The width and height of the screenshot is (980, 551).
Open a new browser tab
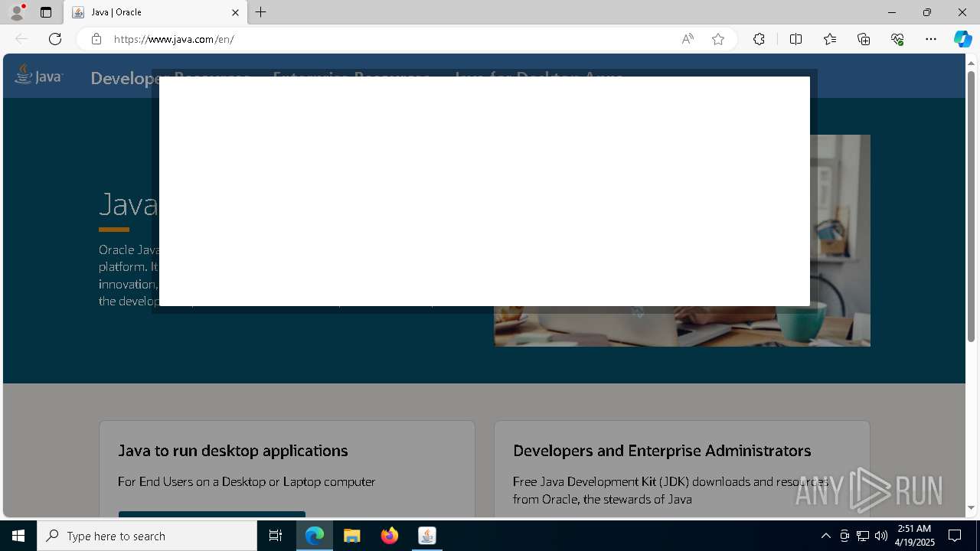coord(261,12)
